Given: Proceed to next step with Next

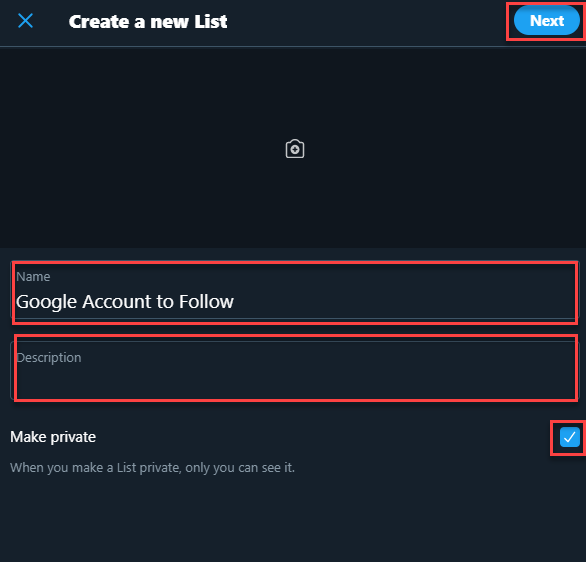Looking at the screenshot, I should coord(546,21).
